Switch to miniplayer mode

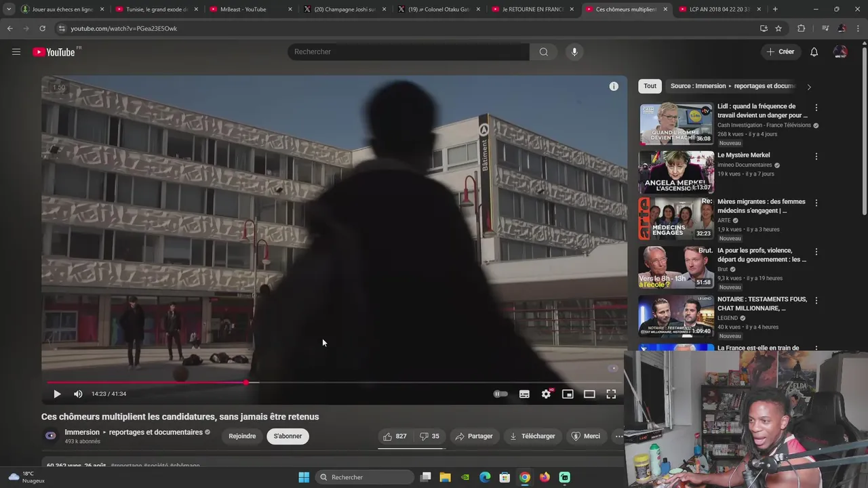click(568, 394)
